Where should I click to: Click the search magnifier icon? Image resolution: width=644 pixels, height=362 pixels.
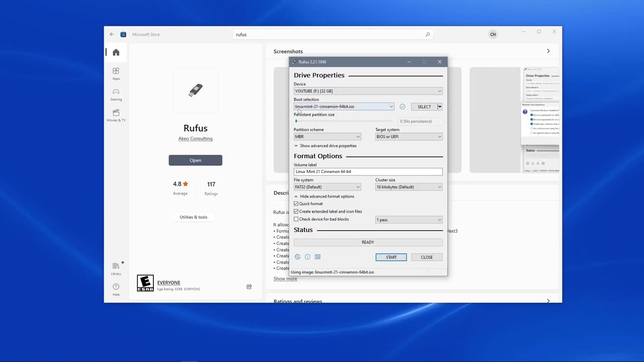tap(428, 35)
